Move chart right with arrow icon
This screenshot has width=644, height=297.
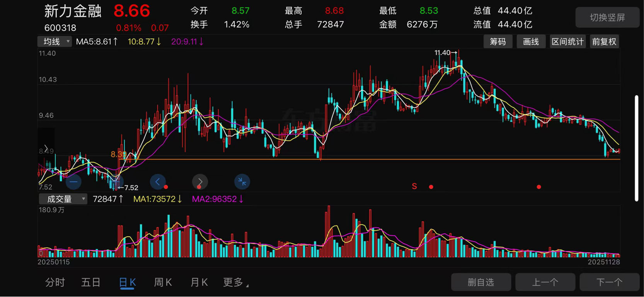(200, 182)
